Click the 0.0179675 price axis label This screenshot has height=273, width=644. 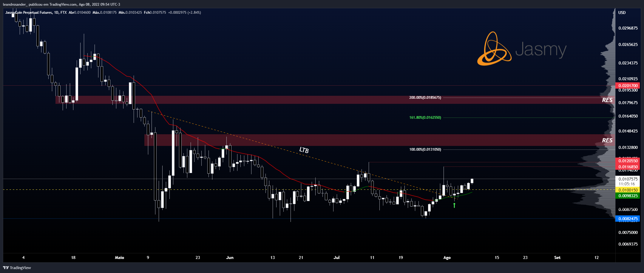(628, 103)
